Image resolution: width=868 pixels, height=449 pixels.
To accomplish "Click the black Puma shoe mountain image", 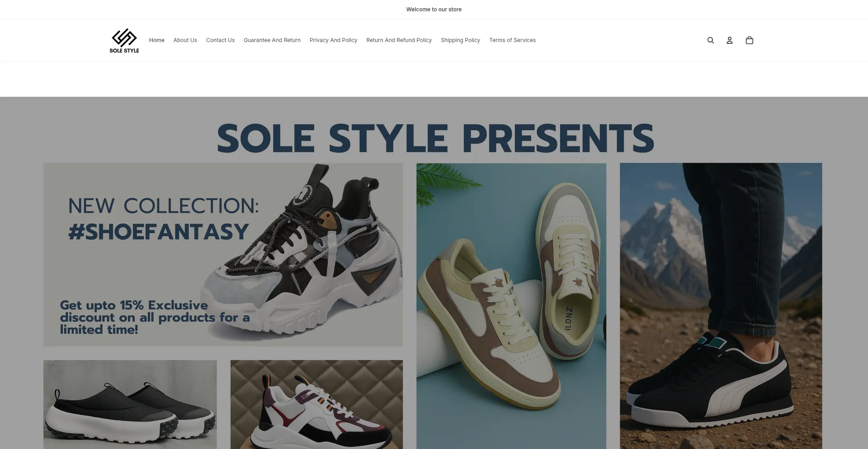I will (721, 306).
